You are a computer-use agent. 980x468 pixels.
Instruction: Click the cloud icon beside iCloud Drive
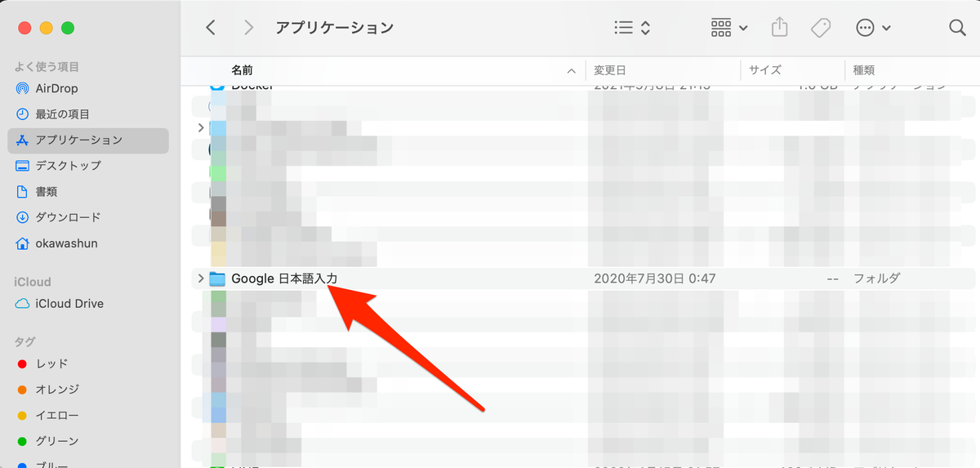[22, 304]
